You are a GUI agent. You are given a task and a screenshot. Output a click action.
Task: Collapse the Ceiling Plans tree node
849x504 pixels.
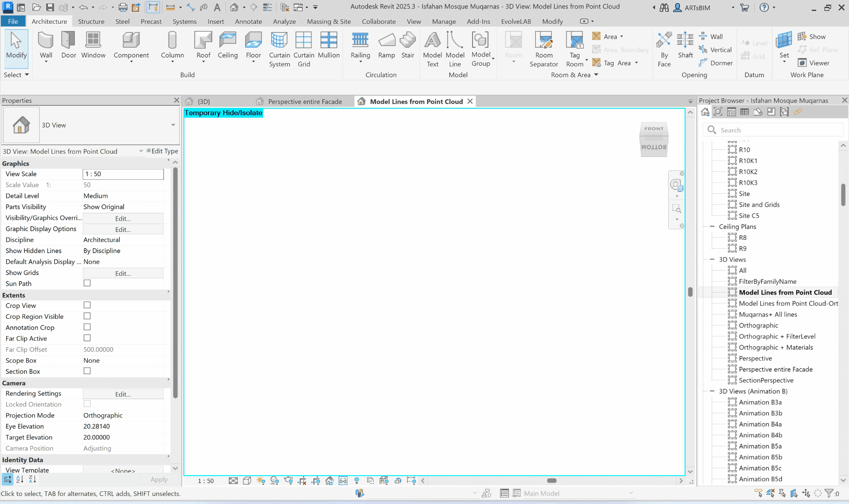point(712,226)
